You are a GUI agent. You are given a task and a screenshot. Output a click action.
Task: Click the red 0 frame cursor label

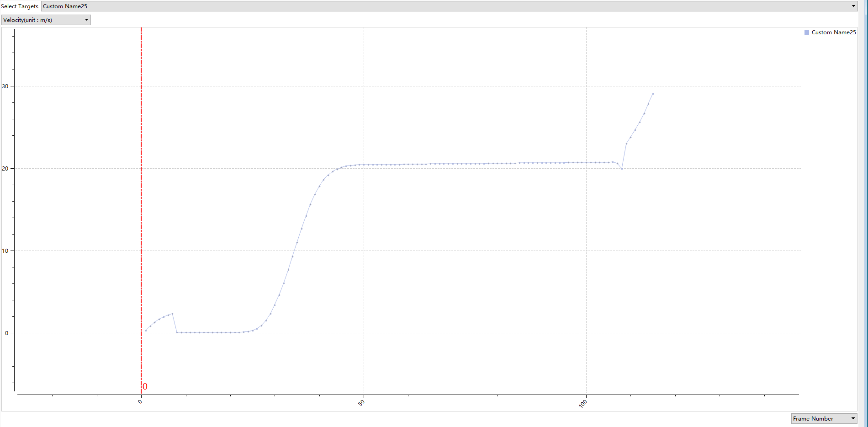[145, 386]
